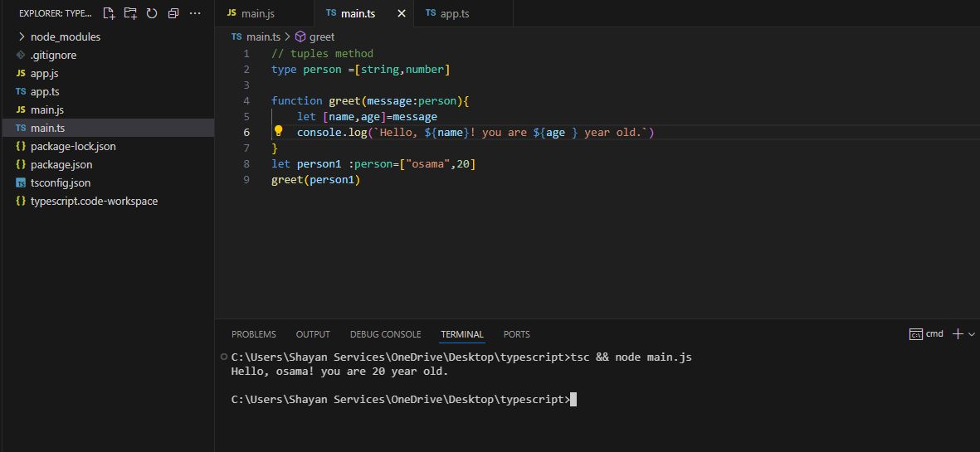
Task: Open the PROBLEMS panel tab
Action: tap(253, 334)
